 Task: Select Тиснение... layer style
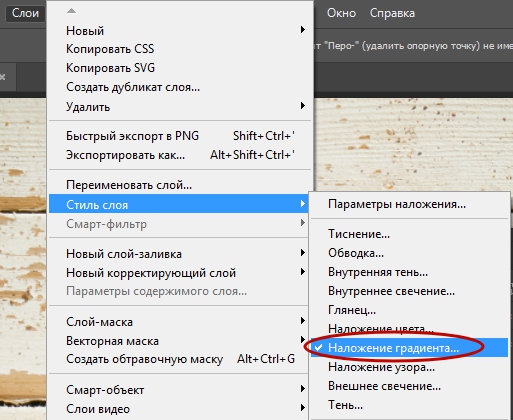409,234
